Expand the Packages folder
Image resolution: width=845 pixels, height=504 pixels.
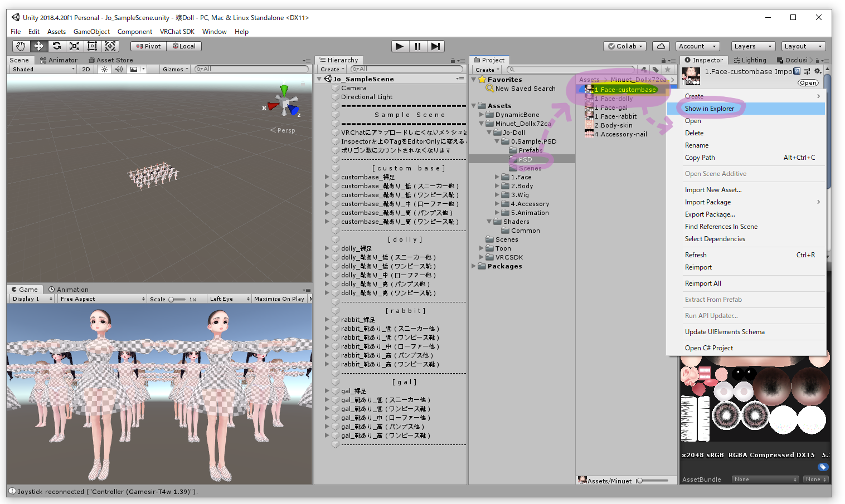pyautogui.click(x=474, y=266)
